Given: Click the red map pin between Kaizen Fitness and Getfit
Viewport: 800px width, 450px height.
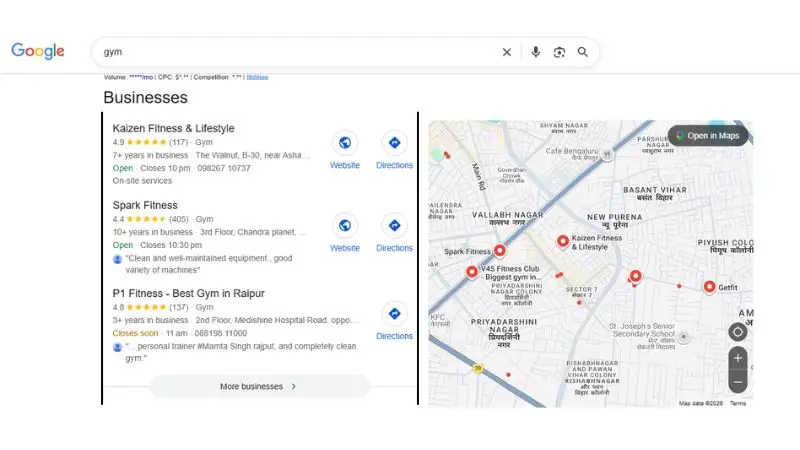Looking at the screenshot, I should pos(635,276).
